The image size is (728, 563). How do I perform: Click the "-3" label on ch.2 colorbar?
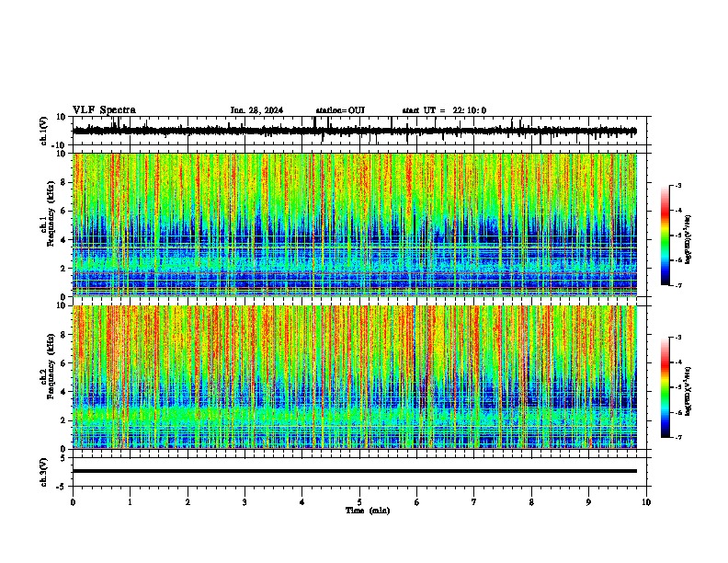pos(677,338)
